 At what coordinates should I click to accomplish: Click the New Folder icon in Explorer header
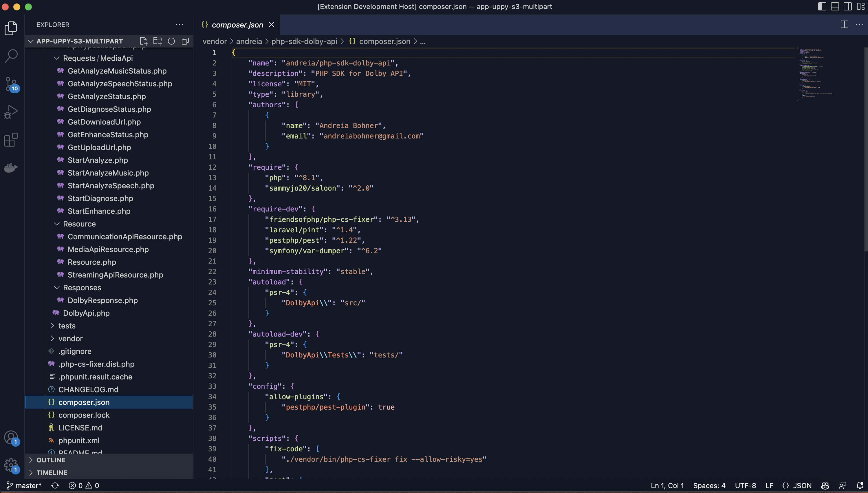point(157,41)
